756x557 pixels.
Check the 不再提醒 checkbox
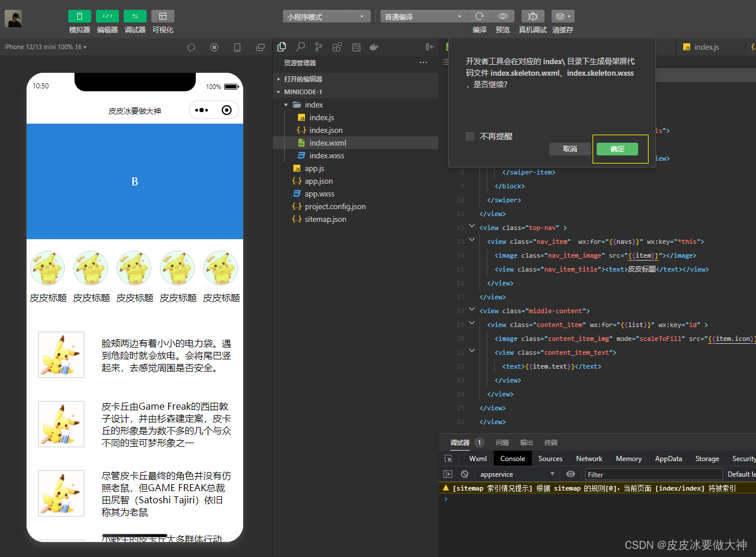point(470,136)
